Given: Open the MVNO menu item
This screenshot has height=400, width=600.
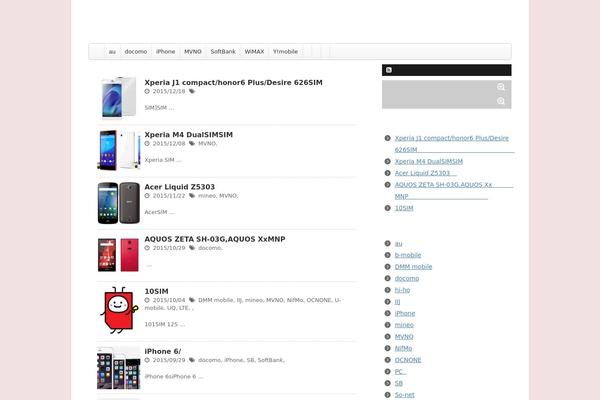Looking at the screenshot, I should (193, 52).
